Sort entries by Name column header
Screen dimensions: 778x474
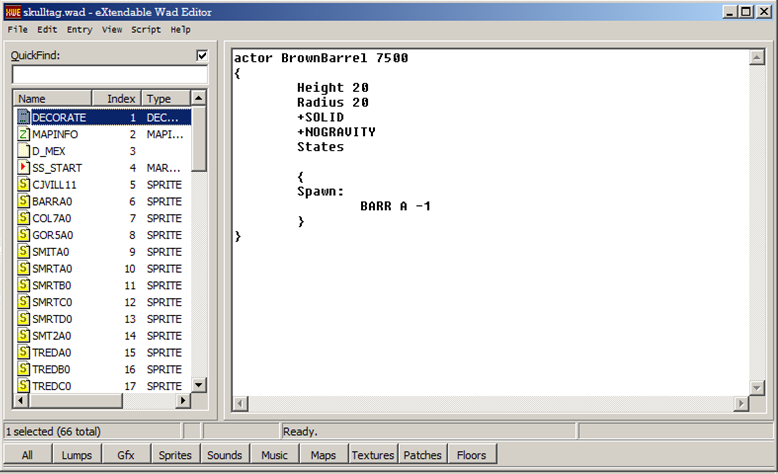coord(53,98)
